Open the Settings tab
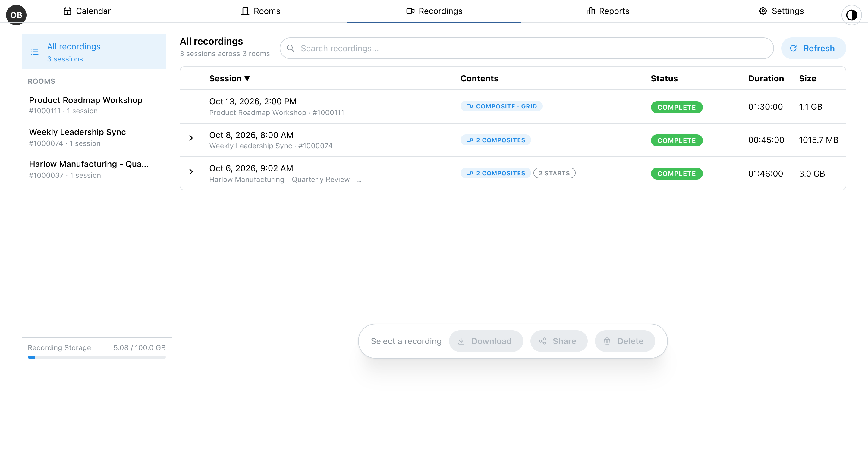 point(781,11)
